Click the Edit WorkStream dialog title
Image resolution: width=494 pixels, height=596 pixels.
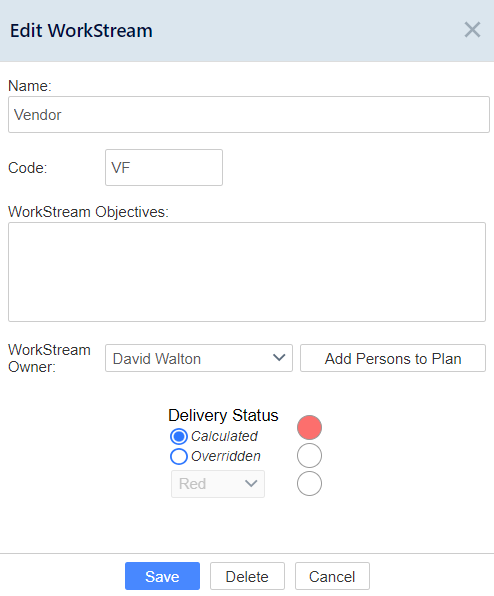click(81, 30)
